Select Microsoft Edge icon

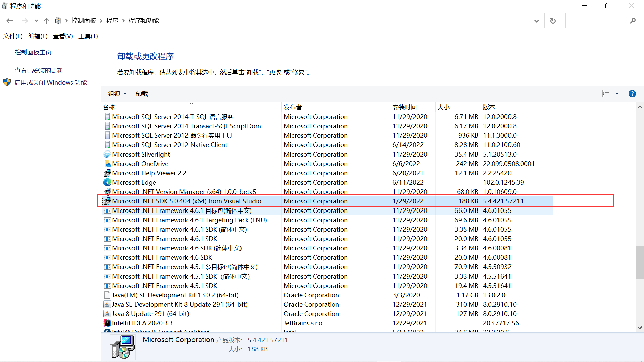coord(107,182)
